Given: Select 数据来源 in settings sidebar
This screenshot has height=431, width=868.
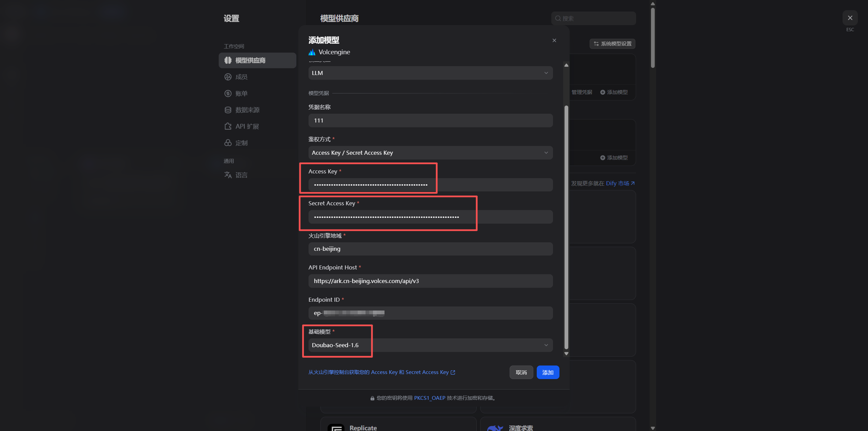Looking at the screenshot, I should pyautogui.click(x=248, y=110).
